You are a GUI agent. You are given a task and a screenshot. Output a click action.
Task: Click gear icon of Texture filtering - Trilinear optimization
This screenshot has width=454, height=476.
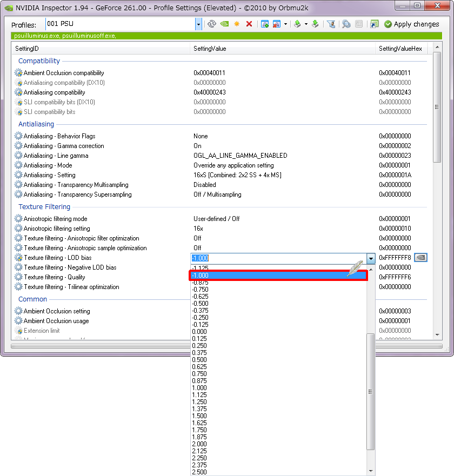(x=18, y=286)
